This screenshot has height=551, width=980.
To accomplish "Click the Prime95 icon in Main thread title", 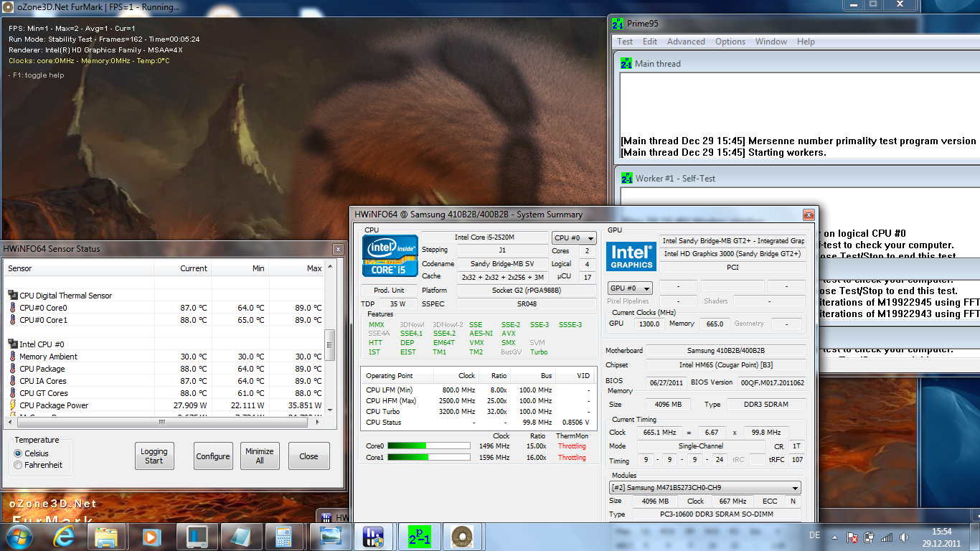I will 626,63.
